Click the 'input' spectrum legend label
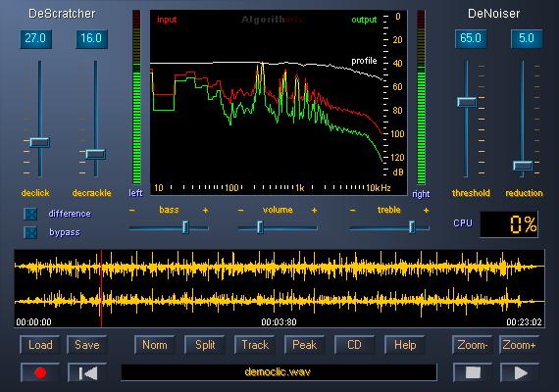559x392 pixels. [167, 20]
